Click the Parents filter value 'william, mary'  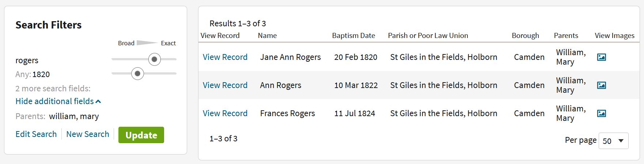click(74, 117)
